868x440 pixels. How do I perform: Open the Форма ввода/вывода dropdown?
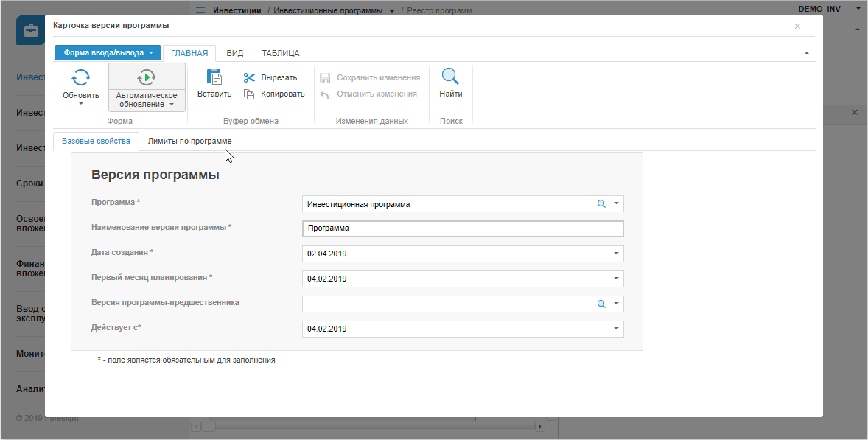[x=108, y=53]
